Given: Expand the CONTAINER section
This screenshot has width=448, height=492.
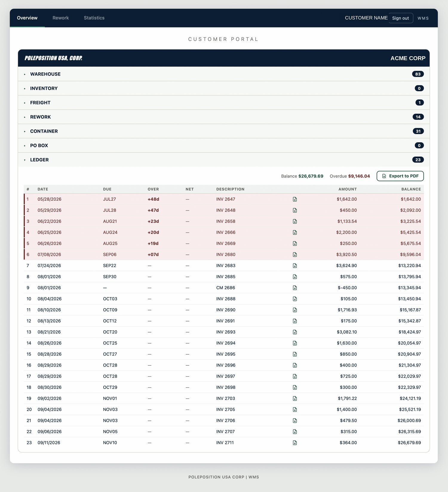Looking at the screenshot, I should point(224,131).
